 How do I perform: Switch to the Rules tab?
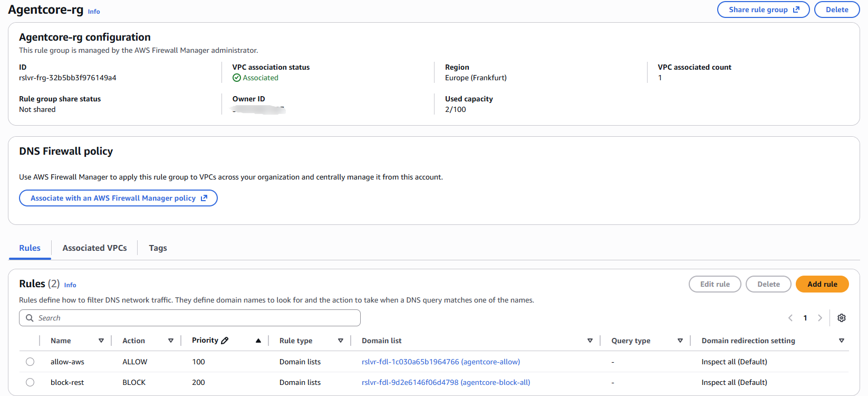click(30, 248)
